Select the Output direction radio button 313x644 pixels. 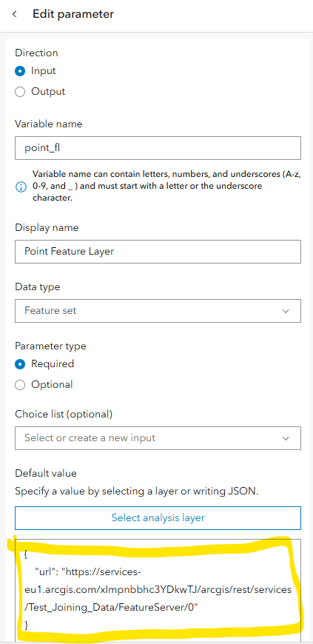coord(20,91)
